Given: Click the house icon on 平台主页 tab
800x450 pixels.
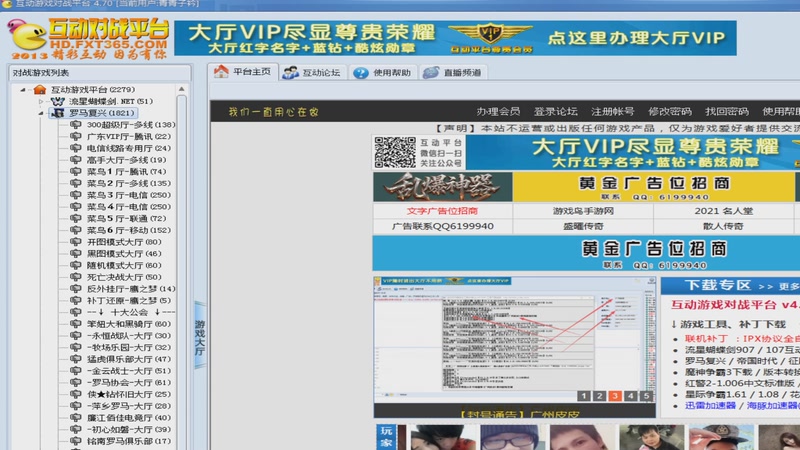Looking at the screenshot, I should tap(221, 71).
